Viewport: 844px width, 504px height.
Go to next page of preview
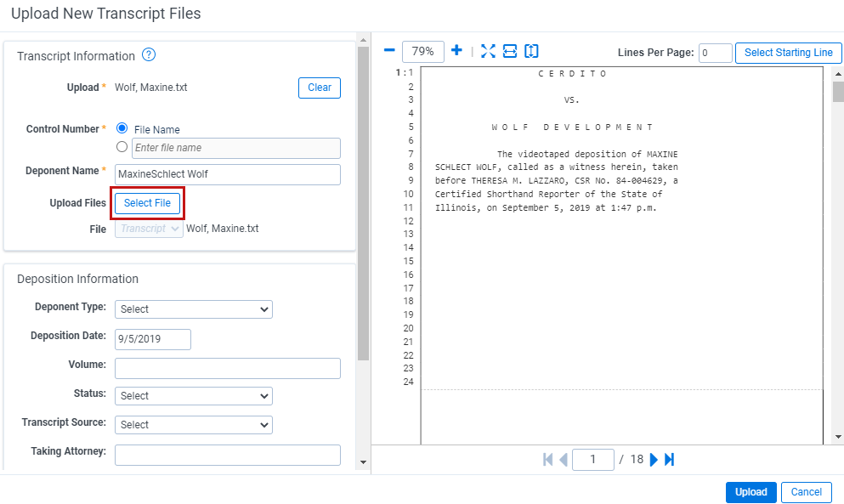654,459
